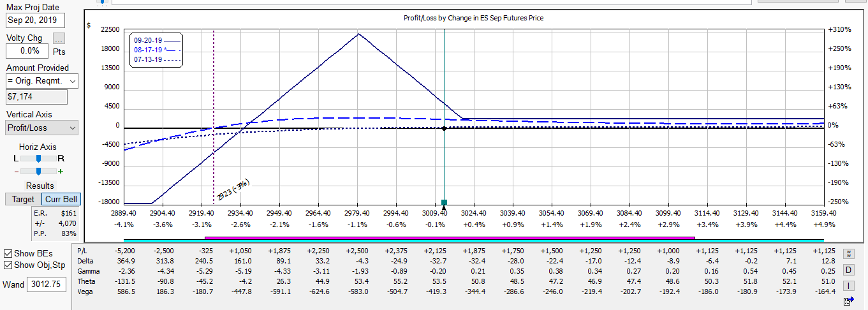Adjust the Horiz Axis L-R slider
The height and width of the screenshot is (310, 868).
[39, 158]
